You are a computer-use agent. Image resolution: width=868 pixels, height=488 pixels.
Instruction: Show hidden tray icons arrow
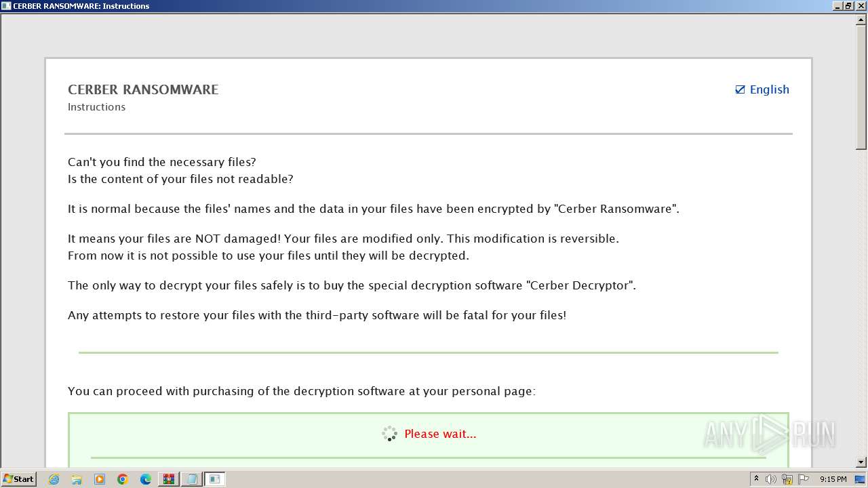(x=756, y=479)
